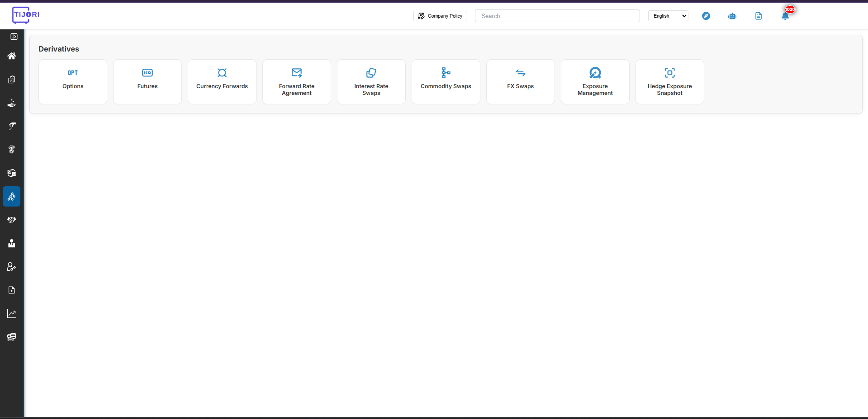The width and height of the screenshot is (868, 419).
Task: Open the Futures card
Action: (147, 82)
